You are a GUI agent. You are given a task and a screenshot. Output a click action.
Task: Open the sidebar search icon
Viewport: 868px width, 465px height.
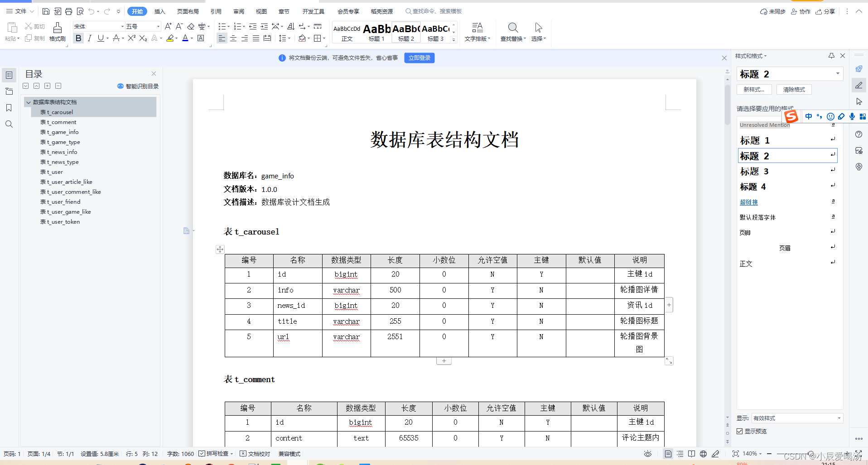tap(9, 124)
